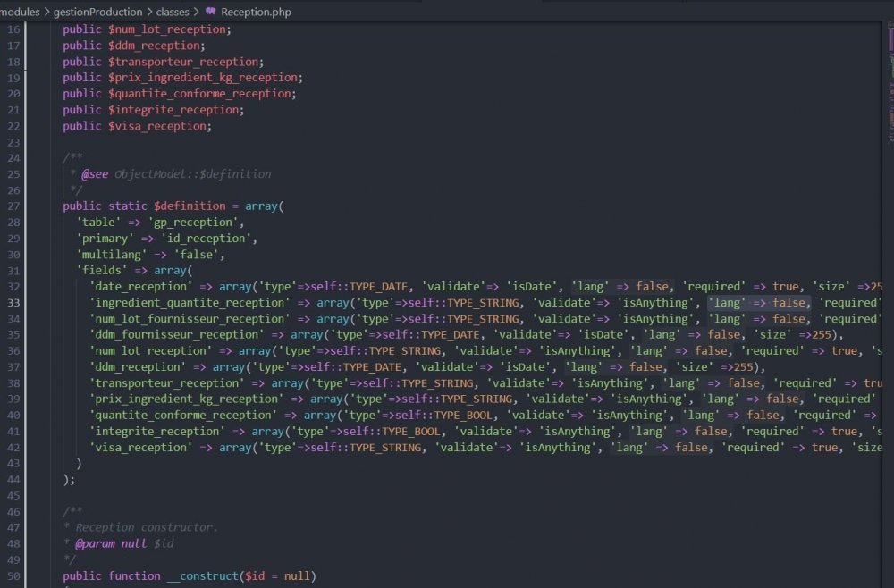Click the __construct function name
Viewport: 894px width, 588px height.
203,576
